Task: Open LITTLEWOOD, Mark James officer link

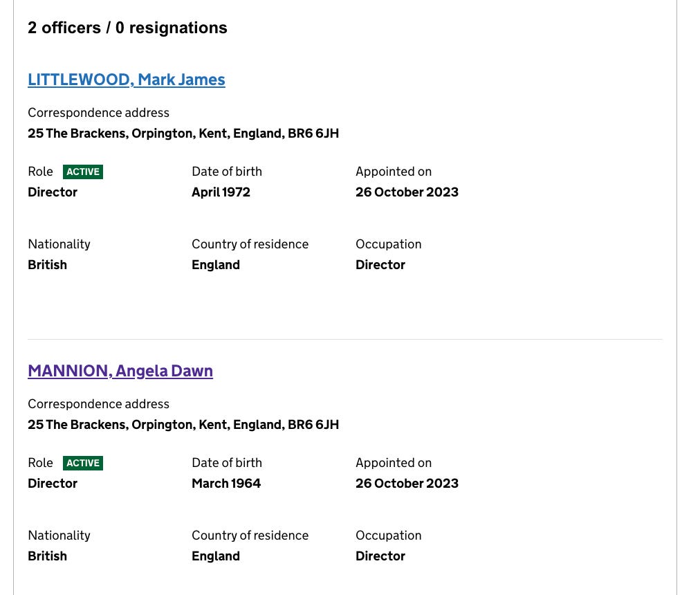Action: (127, 80)
